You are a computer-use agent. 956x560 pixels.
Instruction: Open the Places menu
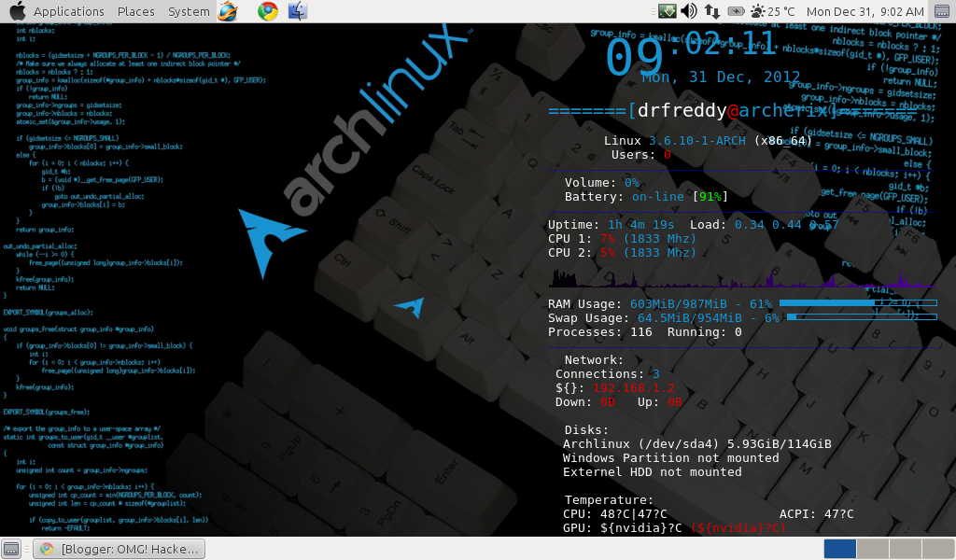(x=136, y=11)
